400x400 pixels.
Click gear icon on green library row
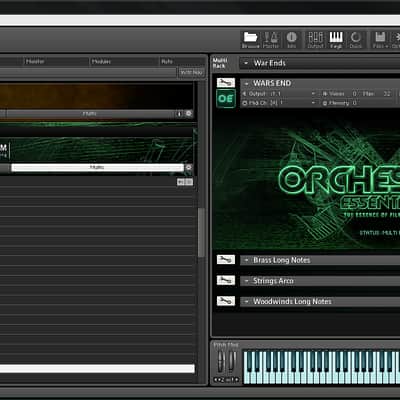point(189,167)
